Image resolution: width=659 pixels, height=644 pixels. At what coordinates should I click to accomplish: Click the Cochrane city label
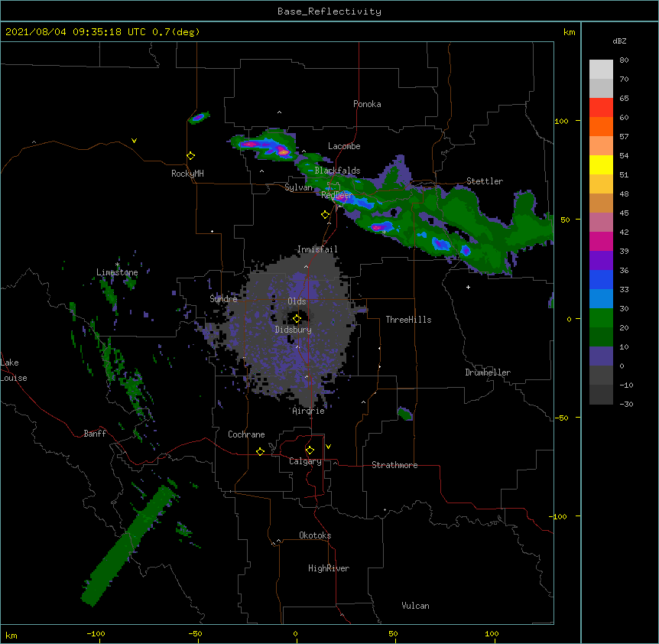(x=246, y=434)
